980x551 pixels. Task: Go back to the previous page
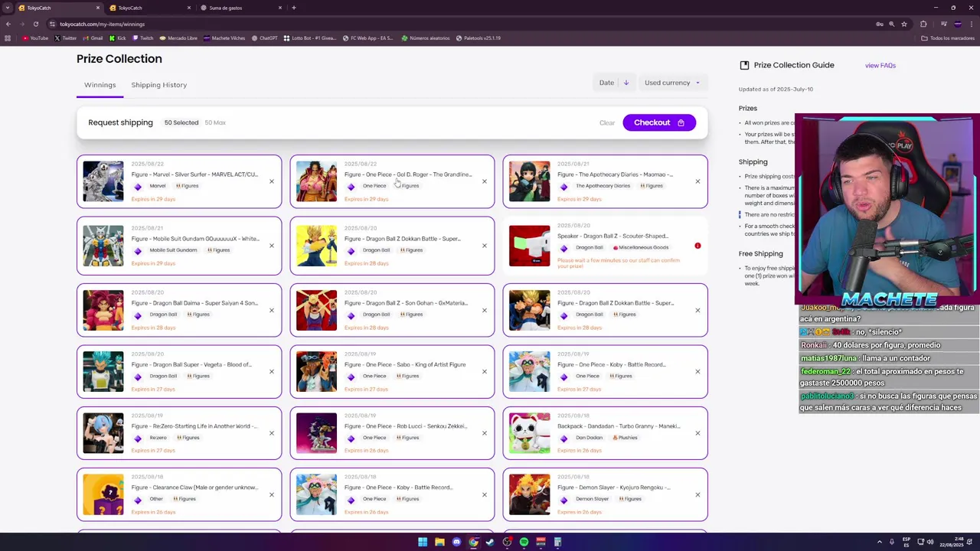point(8,24)
